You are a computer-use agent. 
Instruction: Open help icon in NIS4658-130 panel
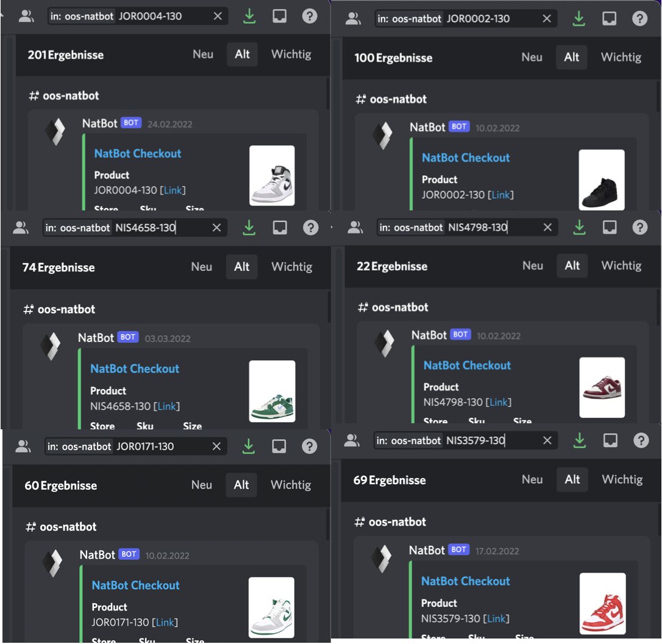click(310, 228)
